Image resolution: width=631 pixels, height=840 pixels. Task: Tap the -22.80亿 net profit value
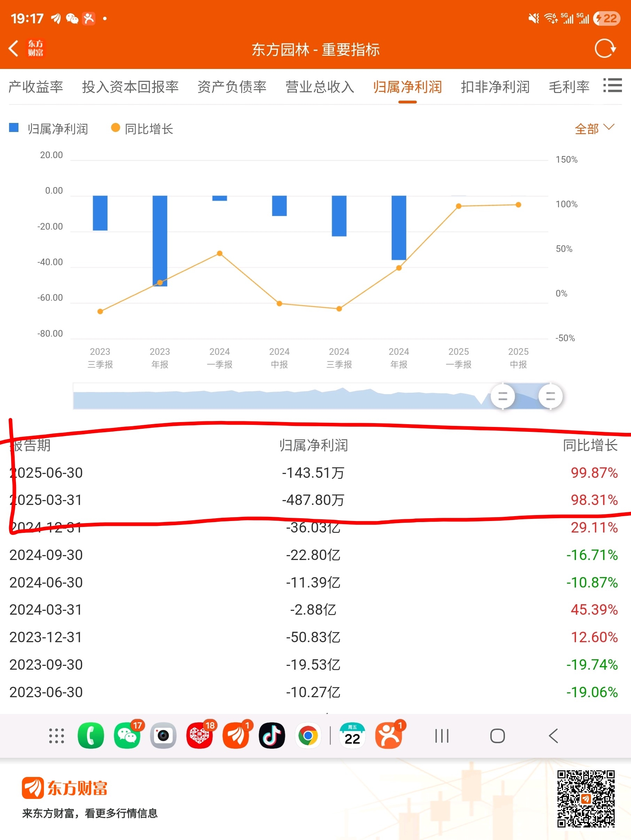coord(313,555)
